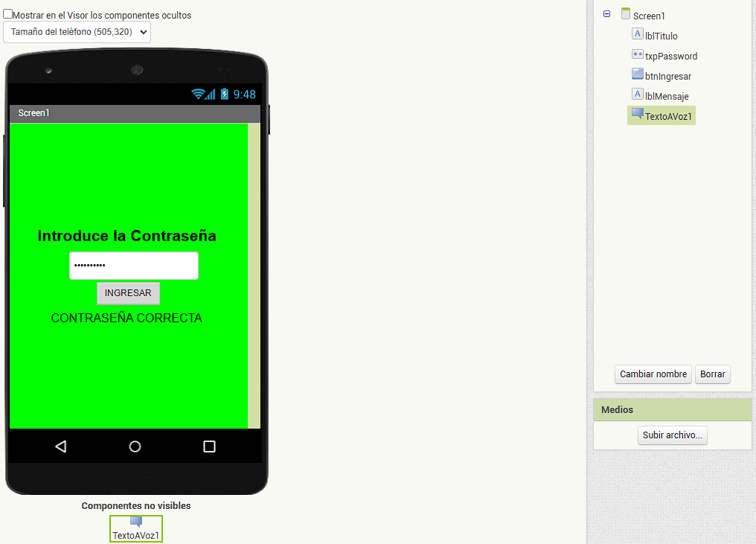
Task: Tap the Android home circle icon
Action: (135, 447)
